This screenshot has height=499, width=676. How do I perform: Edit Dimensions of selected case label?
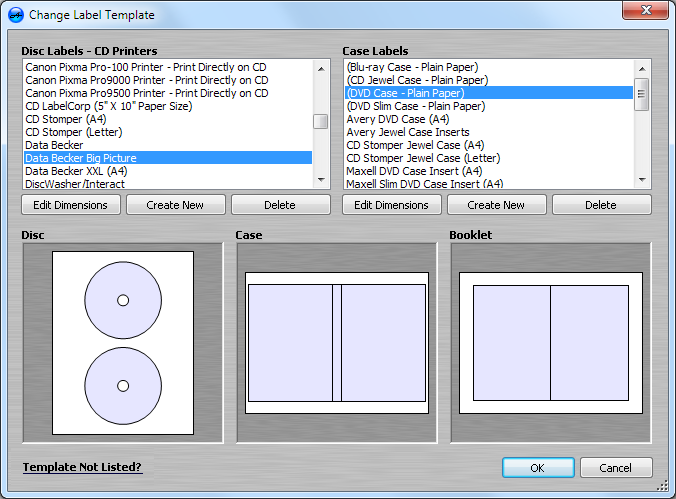click(391, 205)
